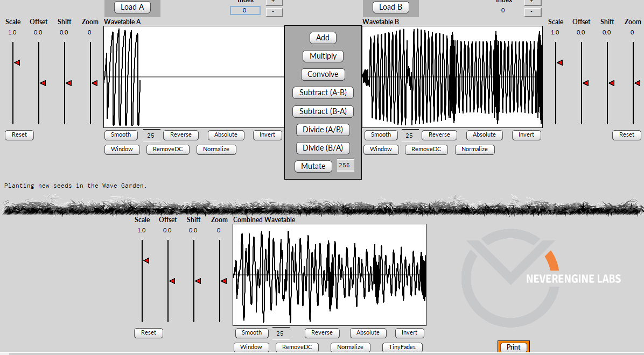Reverse Wavetable A

(x=181, y=135)
